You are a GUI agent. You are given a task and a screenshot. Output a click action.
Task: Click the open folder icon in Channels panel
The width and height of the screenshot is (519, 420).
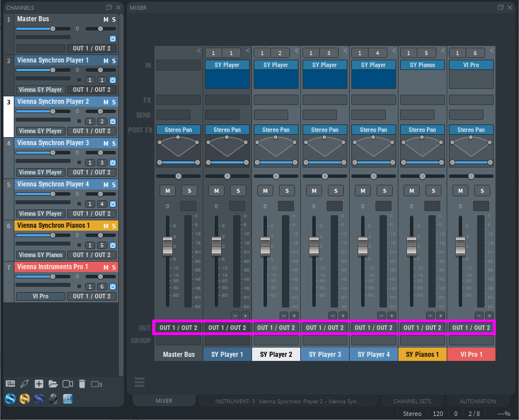pos(53,384)
